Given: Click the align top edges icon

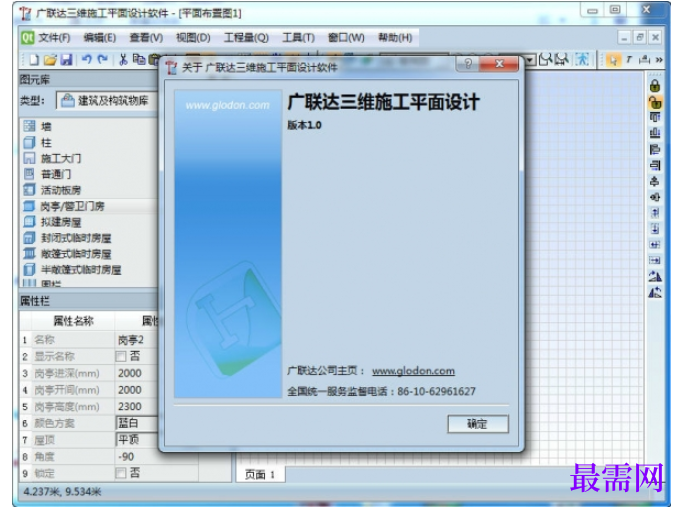Looking at the screenshot, I should tap(655, 117).
